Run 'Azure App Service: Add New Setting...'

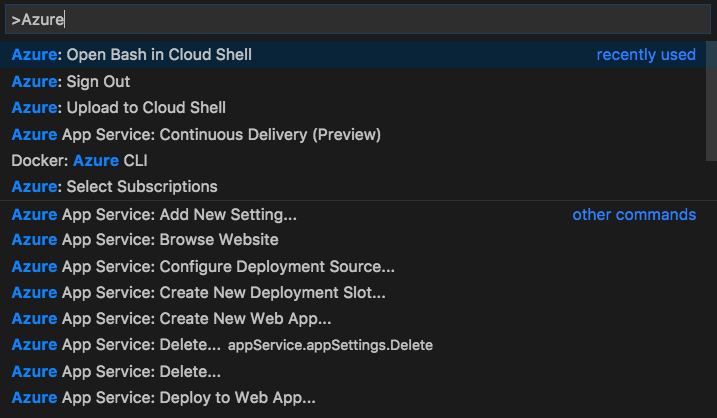pyautogui.click(x=154, y=214)
